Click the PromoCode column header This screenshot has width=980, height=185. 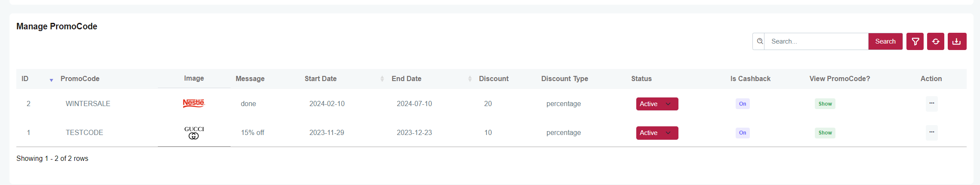coord(80,79)
